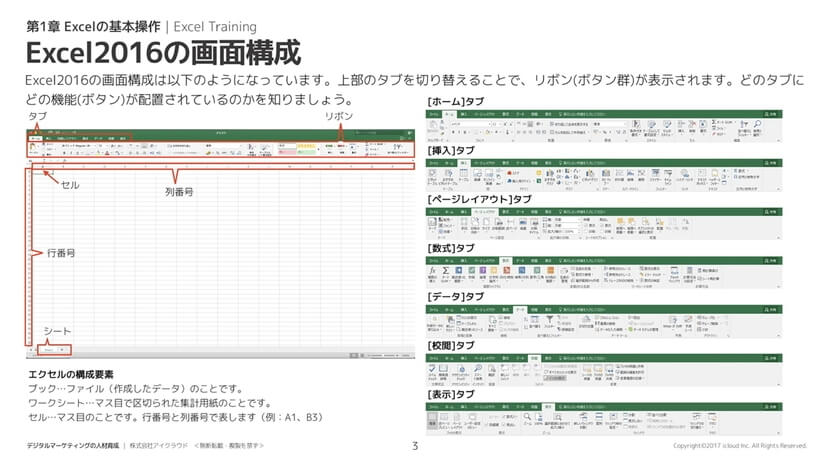Click Σ AutoSum icon in [数式]タブ strip
Viewport: 830px width, 467px height.
(x=446, y=271)
